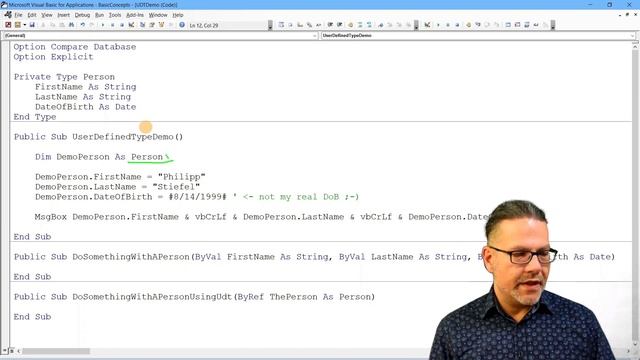Screen dimensions: 640x360
Task: Indent the selected code
Action: (x=330, y=25)
